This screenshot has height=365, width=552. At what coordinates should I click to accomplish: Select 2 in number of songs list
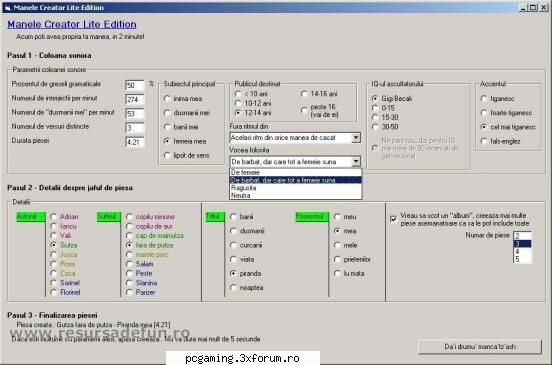(x=522, y=236)
